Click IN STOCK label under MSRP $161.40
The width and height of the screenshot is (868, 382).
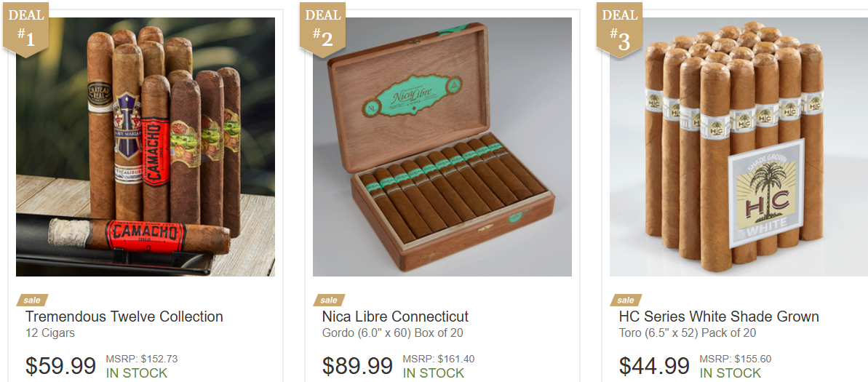[434, 373]
